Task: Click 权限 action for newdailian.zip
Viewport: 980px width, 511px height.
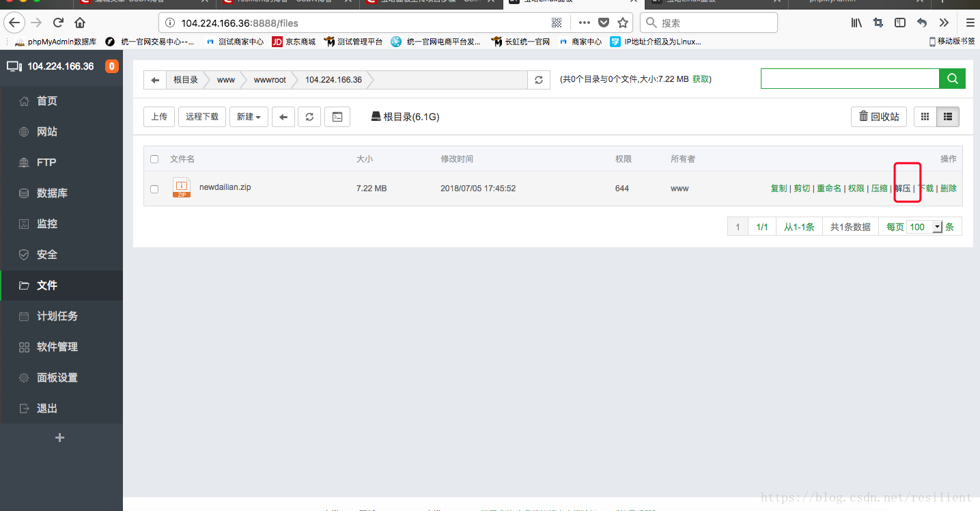Action: [856, 189]
